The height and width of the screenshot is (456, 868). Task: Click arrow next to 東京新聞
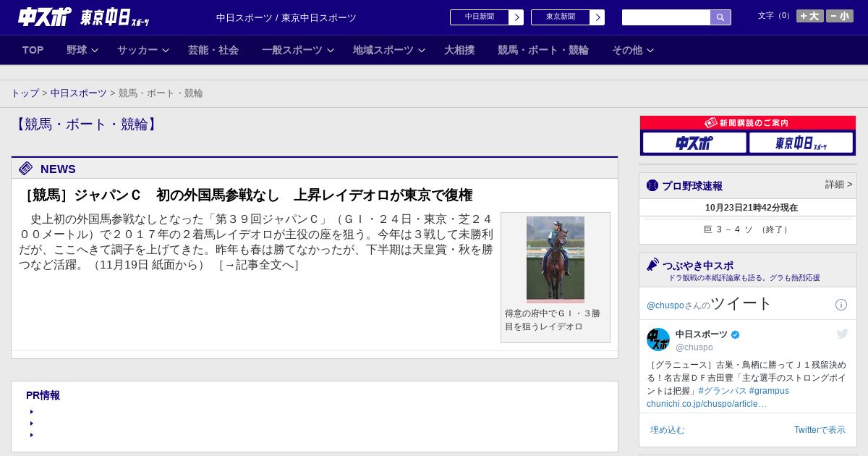point(597,17)
